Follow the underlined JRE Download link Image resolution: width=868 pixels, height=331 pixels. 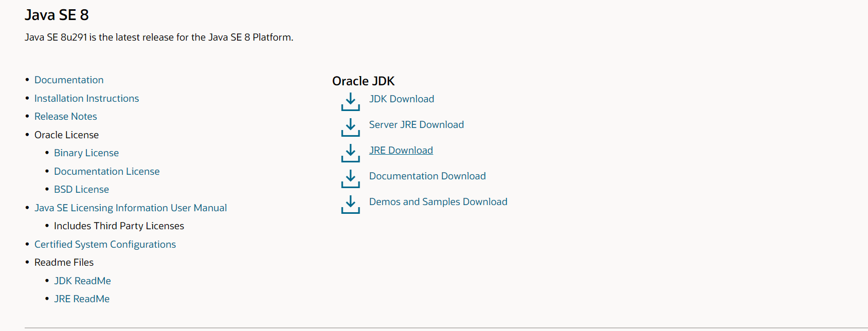tap(401, 150)
